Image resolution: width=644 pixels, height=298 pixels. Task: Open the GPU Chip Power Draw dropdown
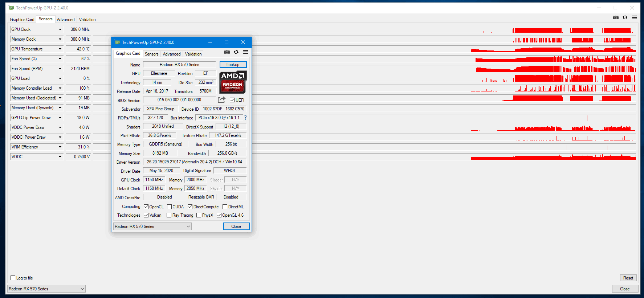click(60, 118)
